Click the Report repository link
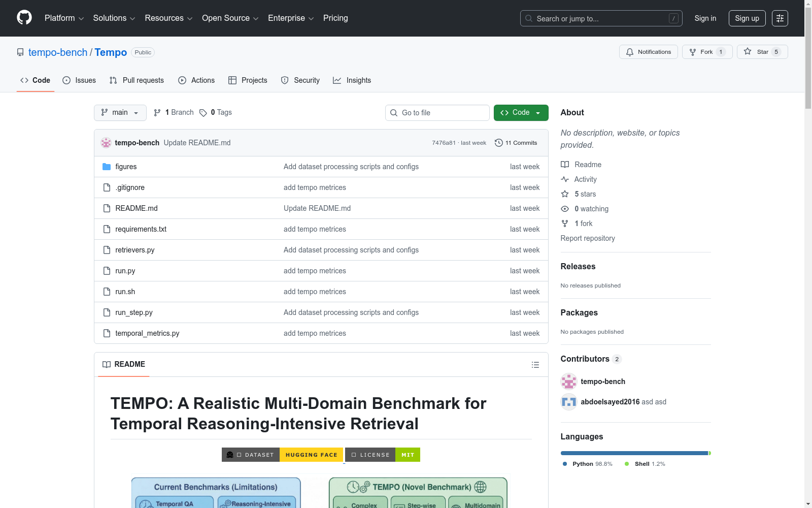Viewport: 812px width, 508px height. click(x=588, y=238)
